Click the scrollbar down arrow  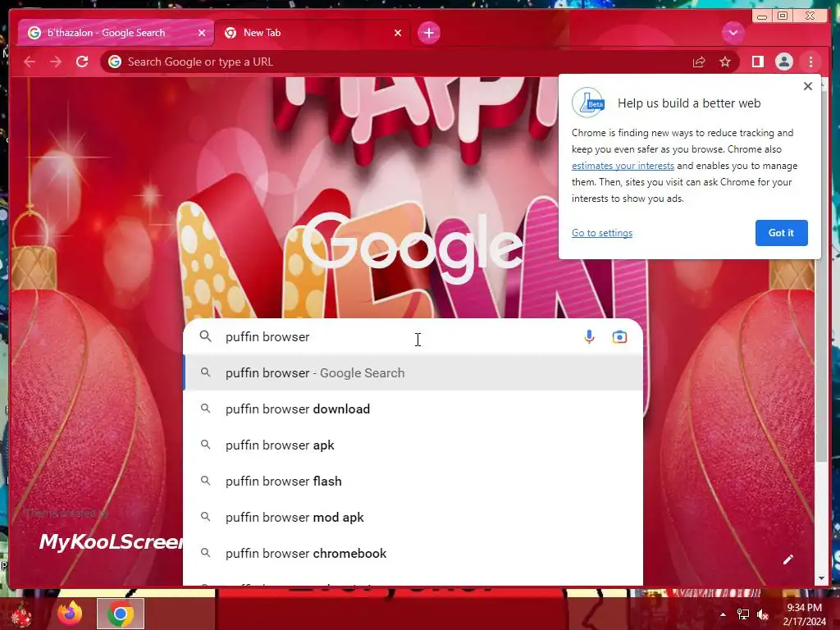[821, 578]
